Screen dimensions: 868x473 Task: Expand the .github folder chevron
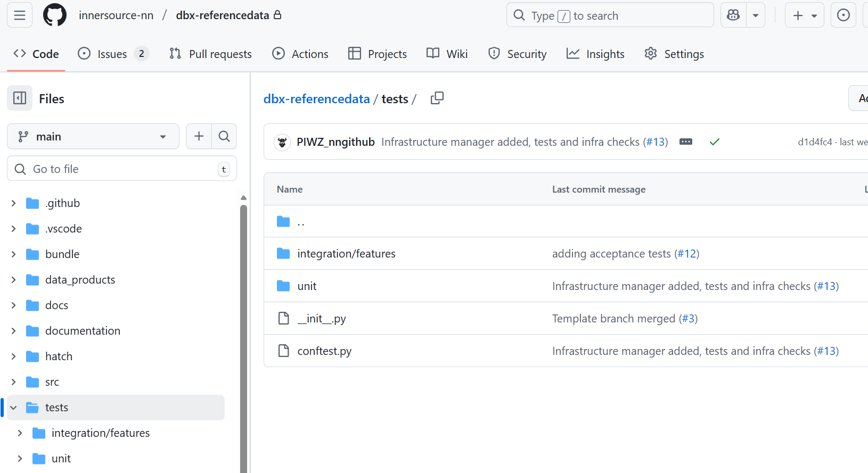coord(13,203)
